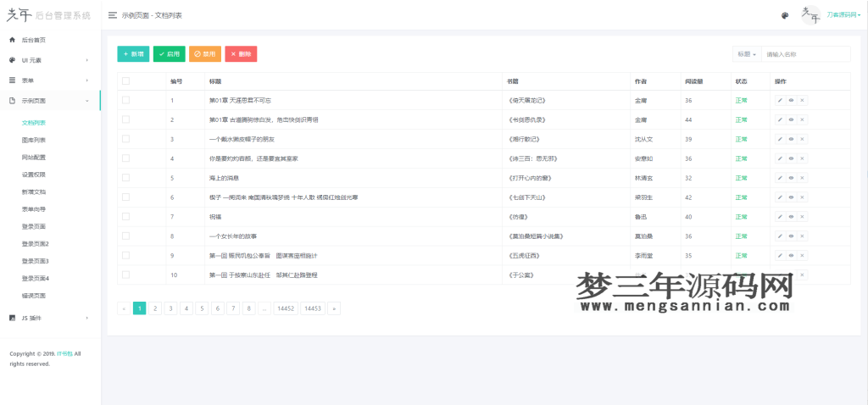Click the edit pencil for row 1 金庸 倚天屠龙记
The image size is (868, 405).
pos(780,100)
